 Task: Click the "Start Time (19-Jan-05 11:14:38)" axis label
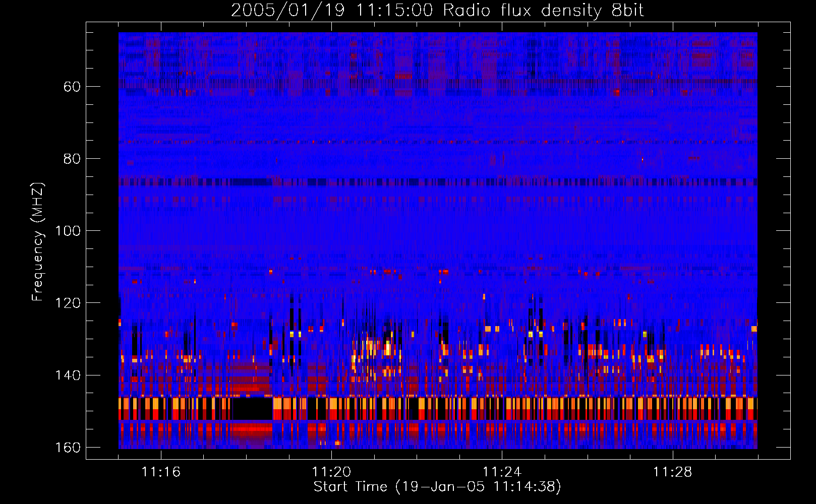pyautogui.click(x=437, y=487)
